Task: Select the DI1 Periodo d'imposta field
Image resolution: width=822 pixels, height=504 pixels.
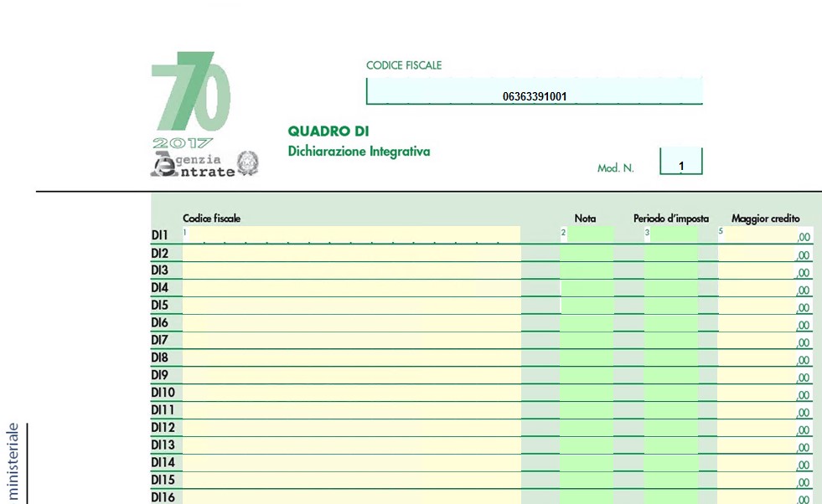Action: pyautogui.click(x=671, y=234)
